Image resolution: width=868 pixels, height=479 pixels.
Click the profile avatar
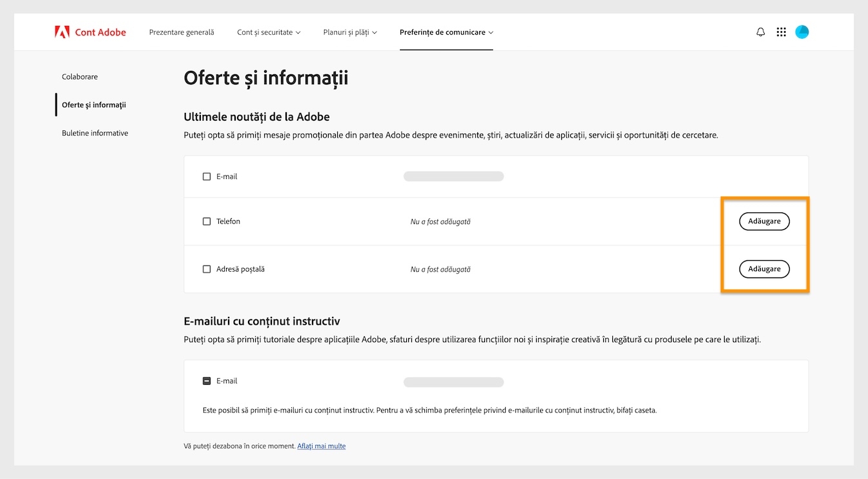click(801, 31)
